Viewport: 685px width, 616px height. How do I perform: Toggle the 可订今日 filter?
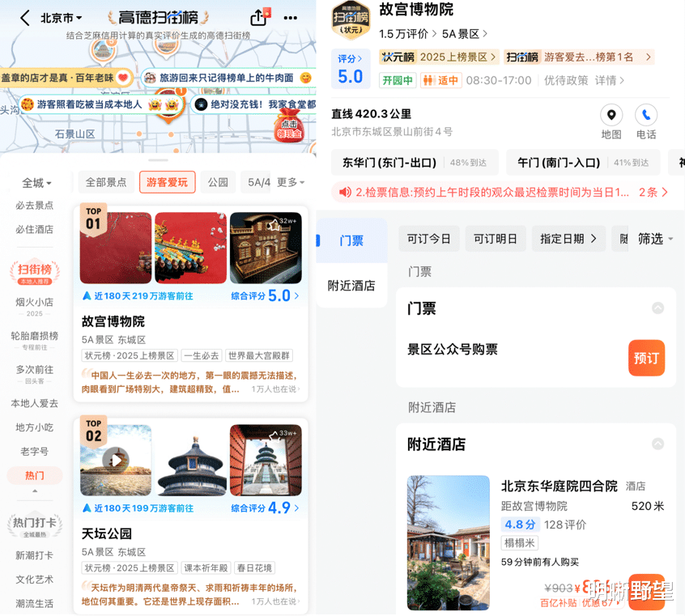429,239
